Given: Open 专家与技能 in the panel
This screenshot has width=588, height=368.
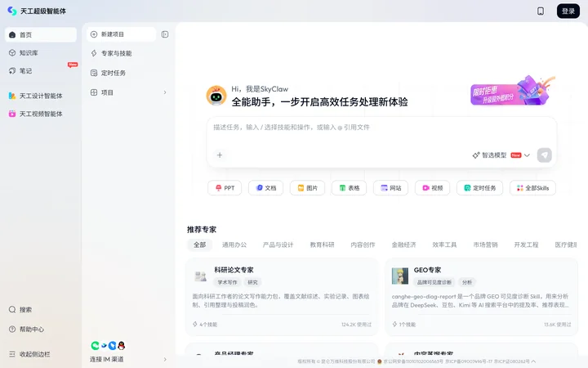Looking at the screenshot, I should click(128, 53).
